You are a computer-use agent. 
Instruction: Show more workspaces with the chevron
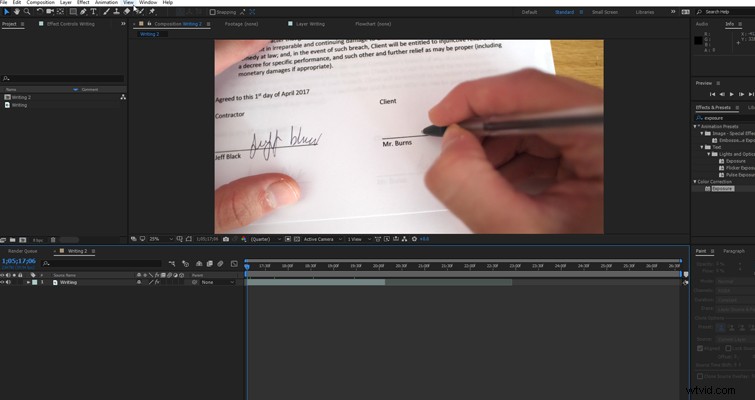[673, 12]
